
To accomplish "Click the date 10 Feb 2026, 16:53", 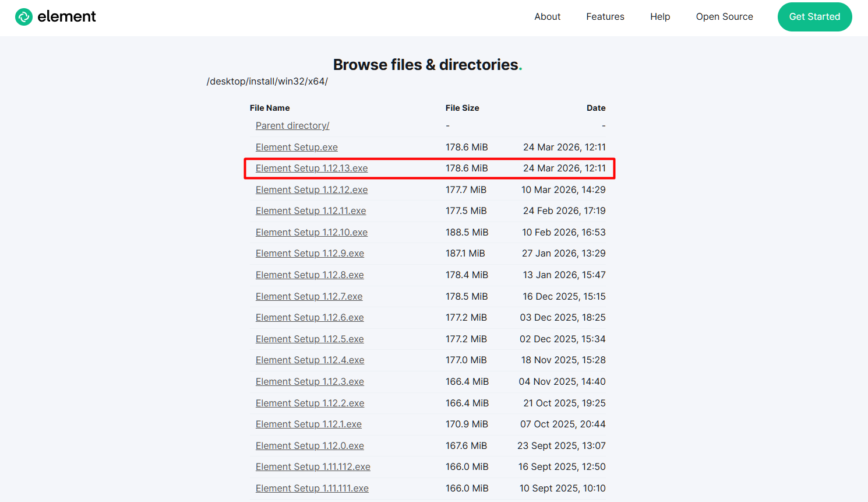I will click(x=564, y=233).
